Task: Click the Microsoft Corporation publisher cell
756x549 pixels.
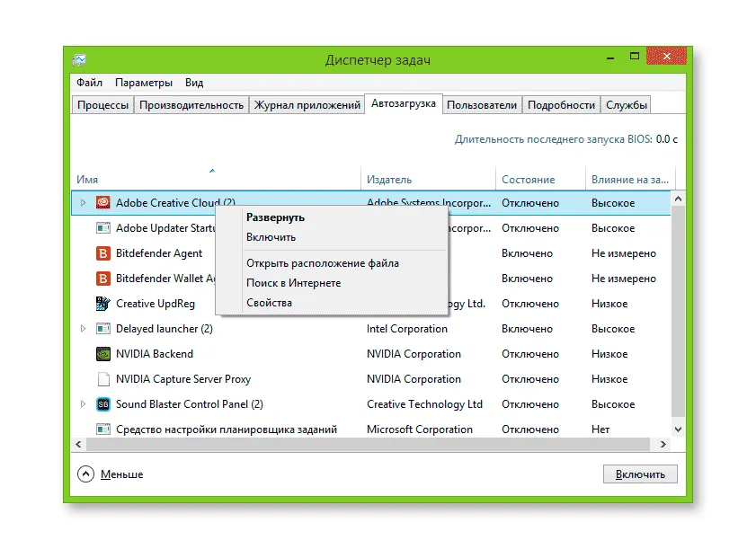Action: [x=420, y=429]
